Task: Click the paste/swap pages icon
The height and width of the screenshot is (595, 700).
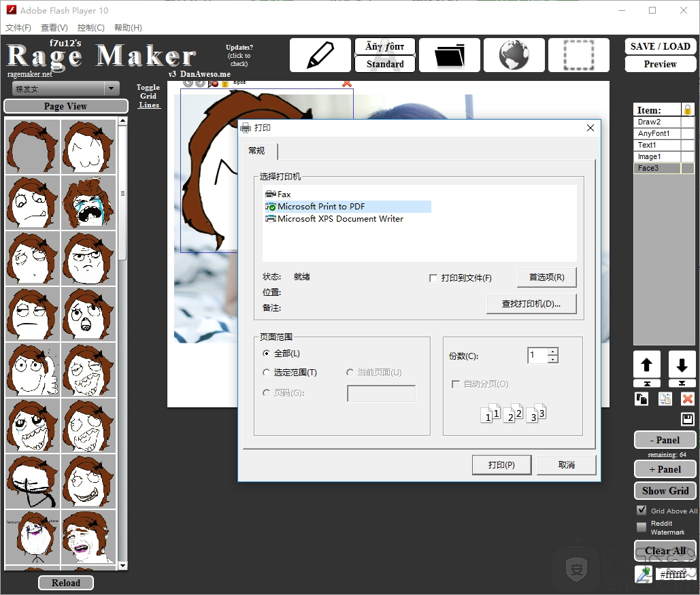Action: point(665,398)
